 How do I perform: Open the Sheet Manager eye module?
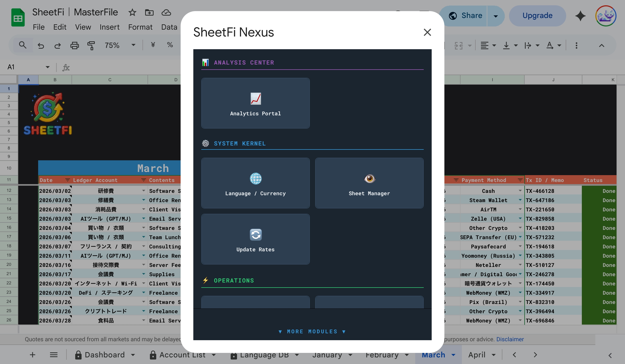(369, 183)
